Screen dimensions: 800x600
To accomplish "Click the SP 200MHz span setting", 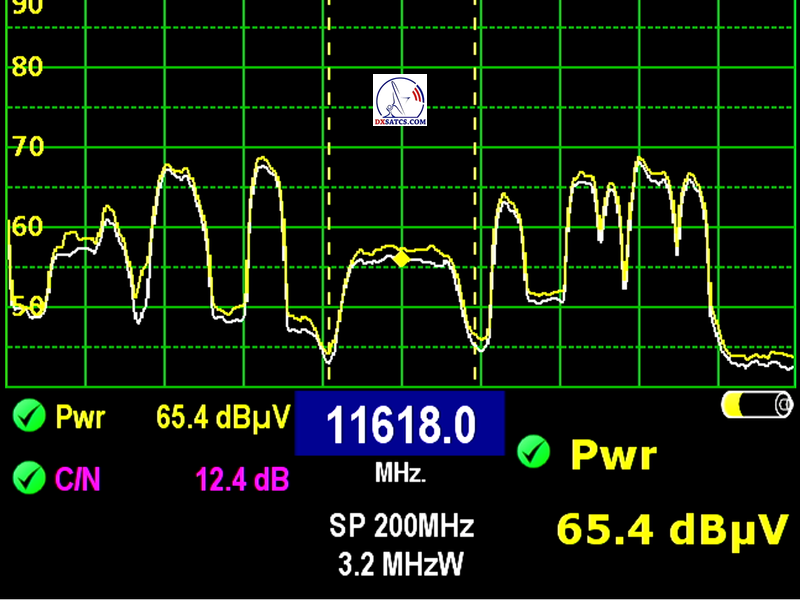I will (401, 525).
